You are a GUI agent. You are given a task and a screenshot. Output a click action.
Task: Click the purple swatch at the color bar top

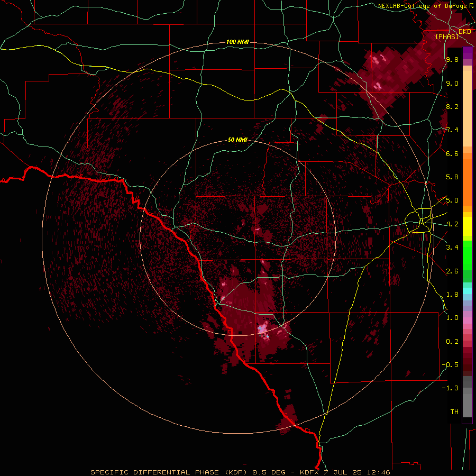click(467, 53)
